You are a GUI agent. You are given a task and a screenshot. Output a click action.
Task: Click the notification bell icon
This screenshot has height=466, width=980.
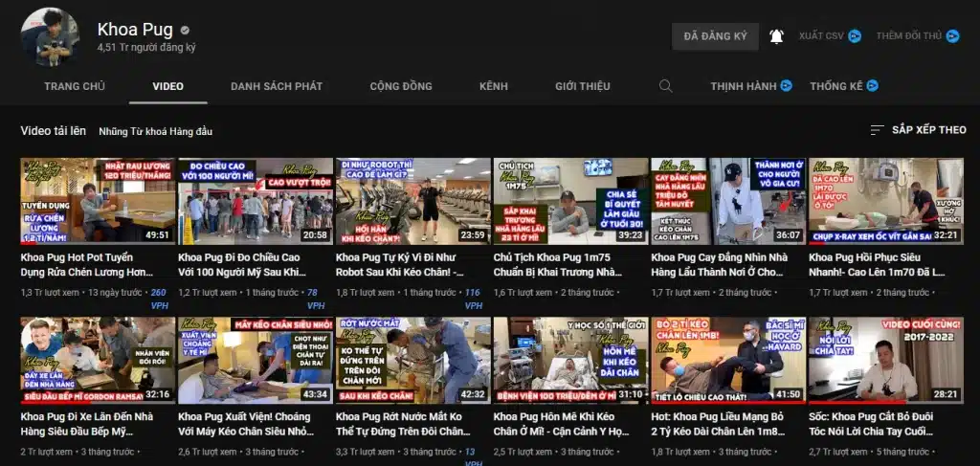click(776, 36)
